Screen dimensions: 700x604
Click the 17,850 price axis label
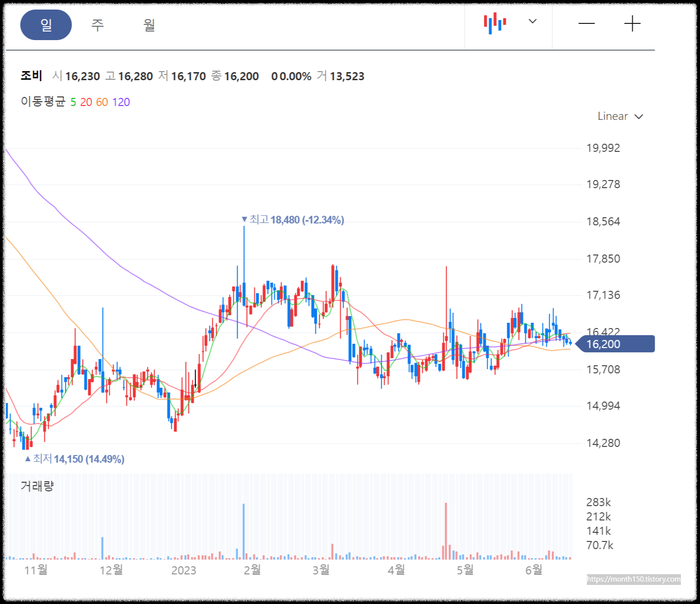[x=603, y=259]
